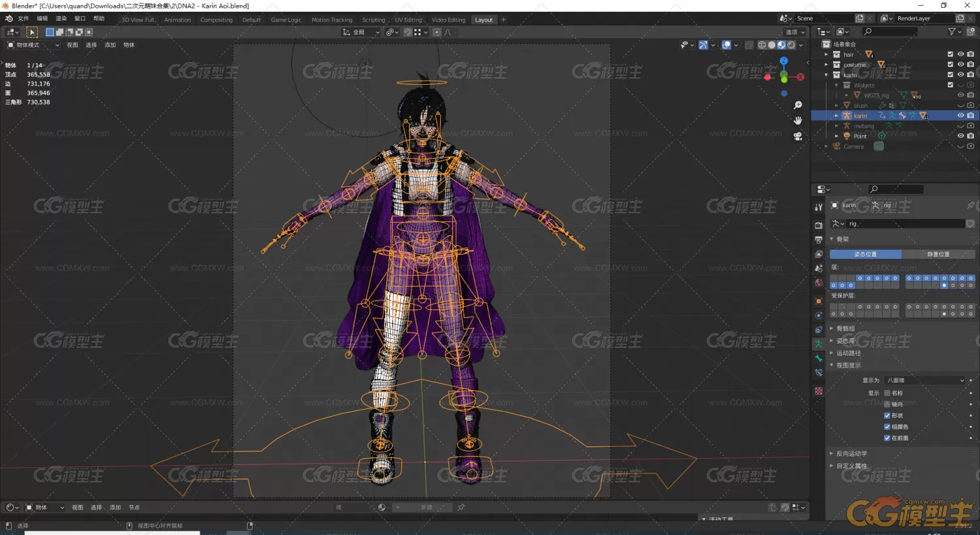Viewport: 980px width, 535px height.
Task: Open the Object Constraints properties tab icon
Action: [x=819, y=330]
